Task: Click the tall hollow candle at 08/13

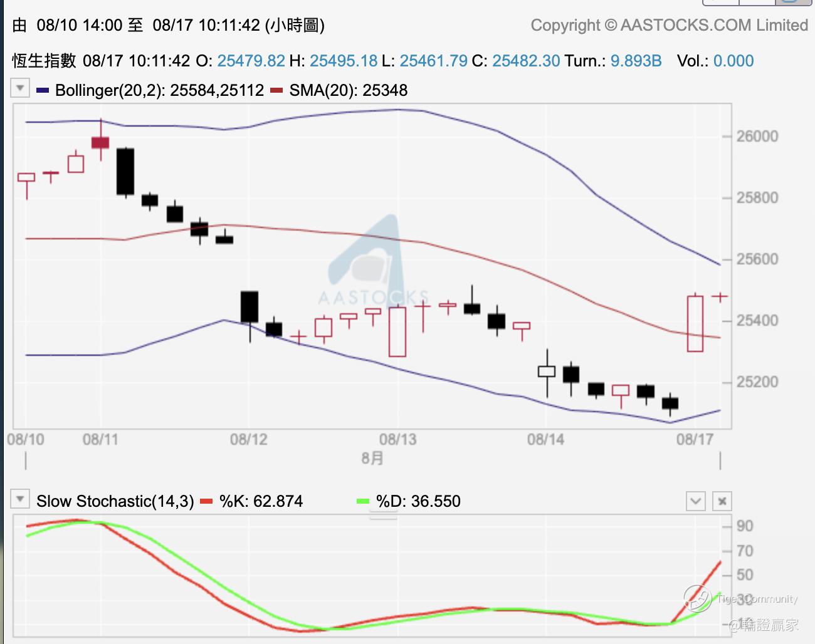Action: (x=397, y=331)
